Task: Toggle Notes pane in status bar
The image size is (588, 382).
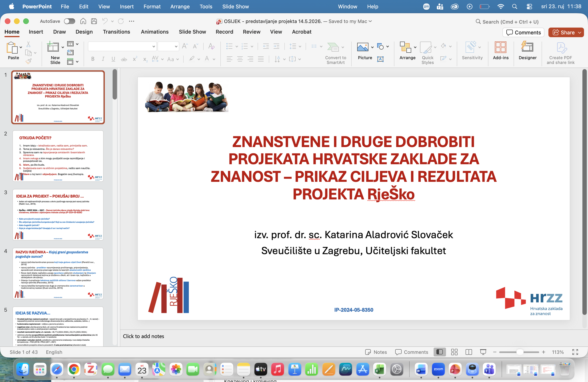Action: [x=376, y=352]
